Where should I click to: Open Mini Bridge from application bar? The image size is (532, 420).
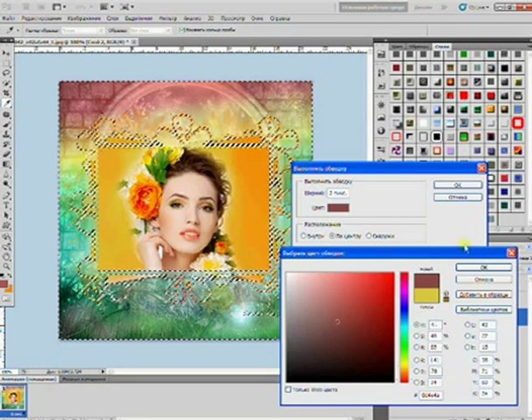click(x=42, y=7)
